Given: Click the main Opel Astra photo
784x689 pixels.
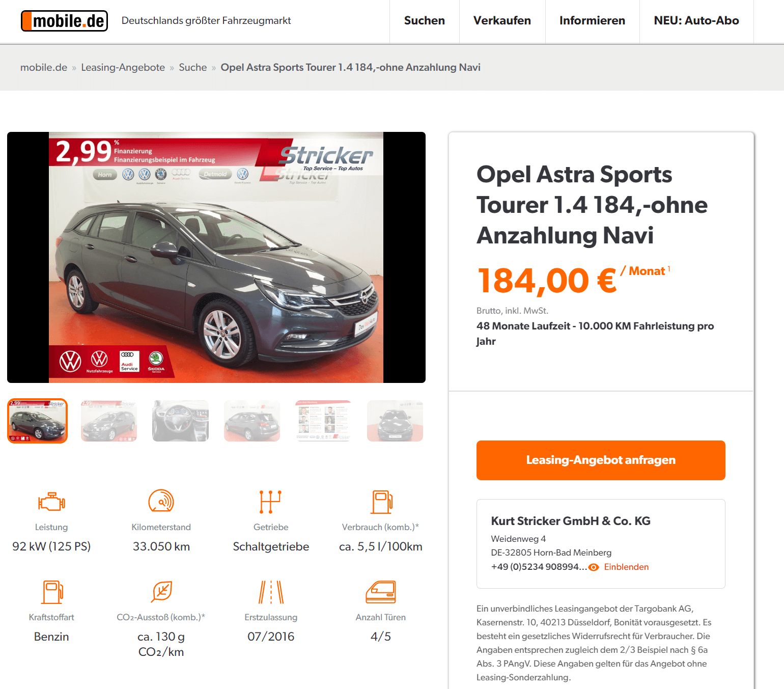Looking at the screenshot, I should pos(216,257).
